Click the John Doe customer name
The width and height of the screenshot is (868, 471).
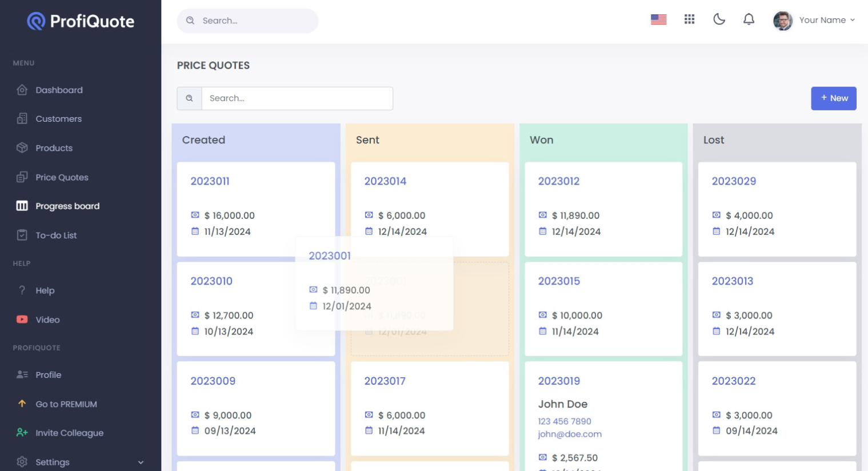562,404
